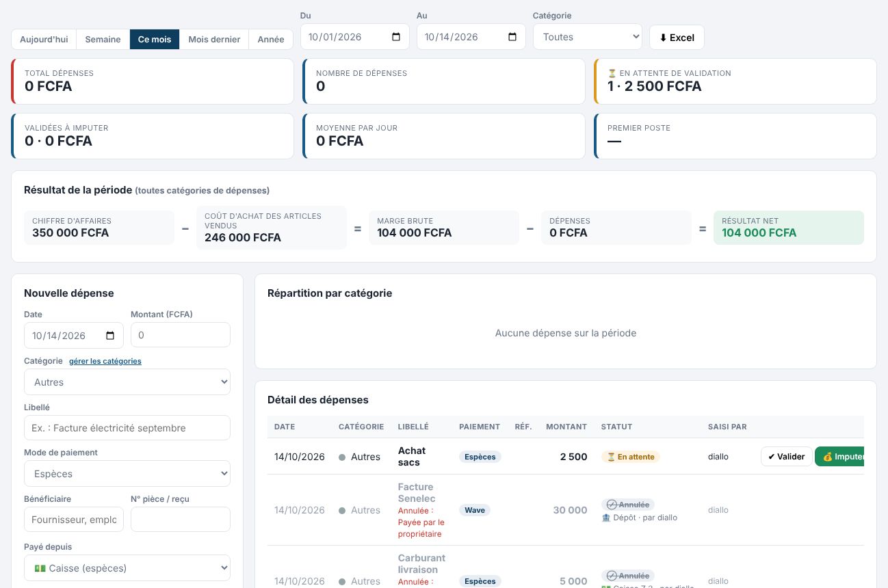Click the Wave payment badge
This screenshot has width=888, height=588.
coord(475,510)
